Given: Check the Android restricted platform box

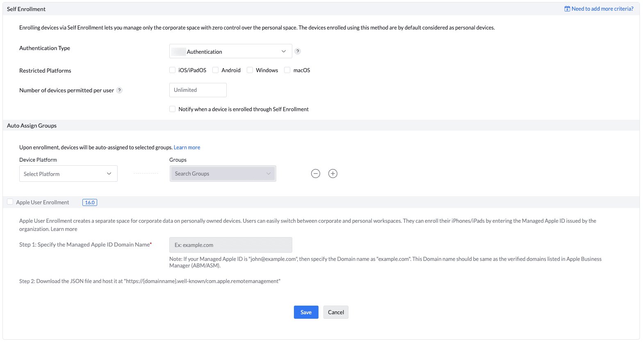Looking at the screenshot, I should (x=216, y=70).
